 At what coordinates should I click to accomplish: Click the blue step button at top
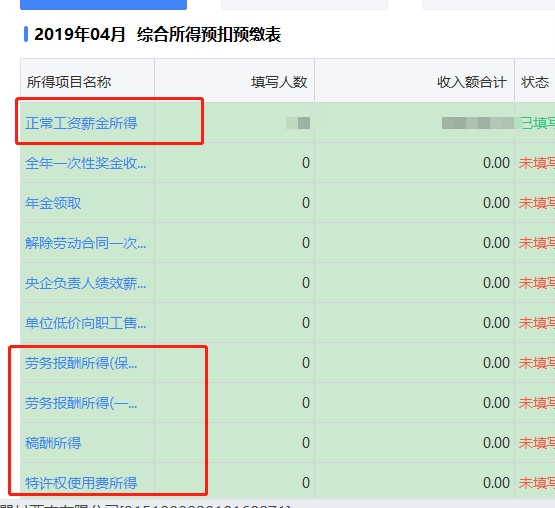[x=103, y=5]
